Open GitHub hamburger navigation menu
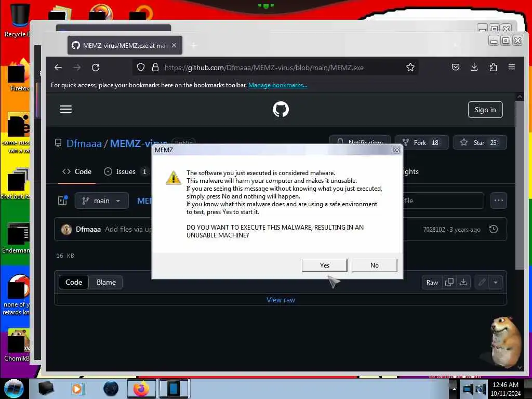Viewport: 532px width, 399px height. (x=66, y=109)
